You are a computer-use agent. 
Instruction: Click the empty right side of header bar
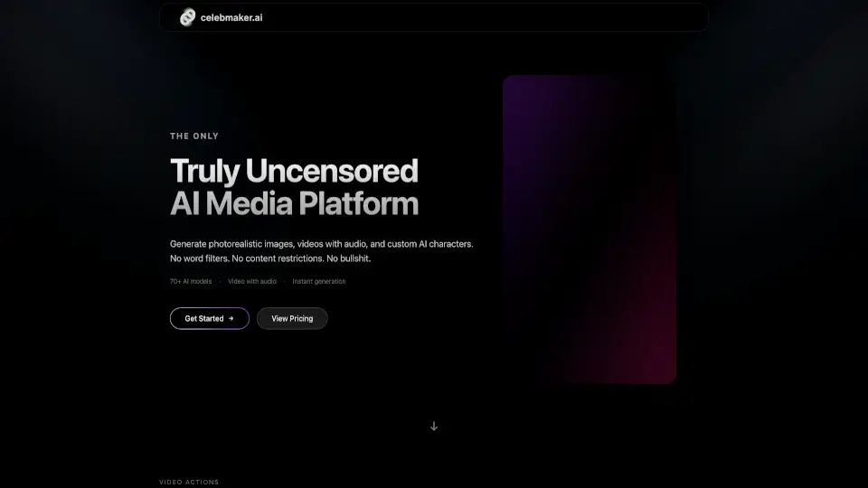coord(542,17)
